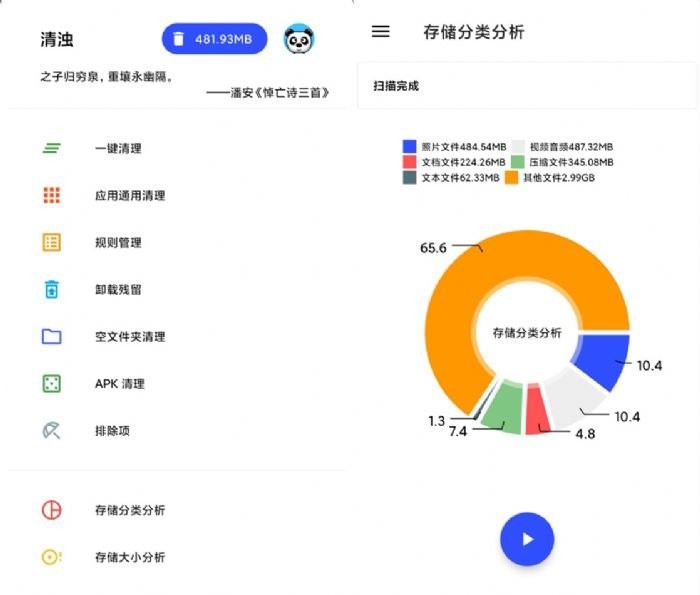The width and height of the screenshot is (700, 595).
Task: Tap the 排除项 icon
Action: (52, 430)
